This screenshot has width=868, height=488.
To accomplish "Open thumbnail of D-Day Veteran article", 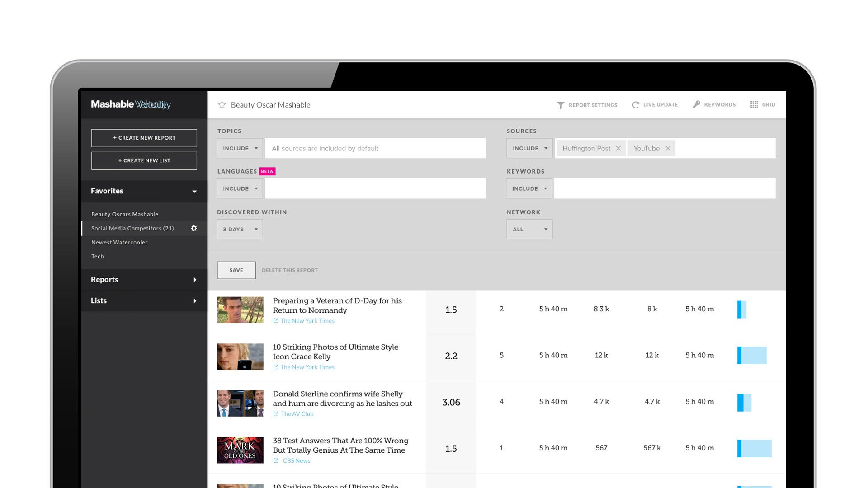I will (x=240, y=310).
